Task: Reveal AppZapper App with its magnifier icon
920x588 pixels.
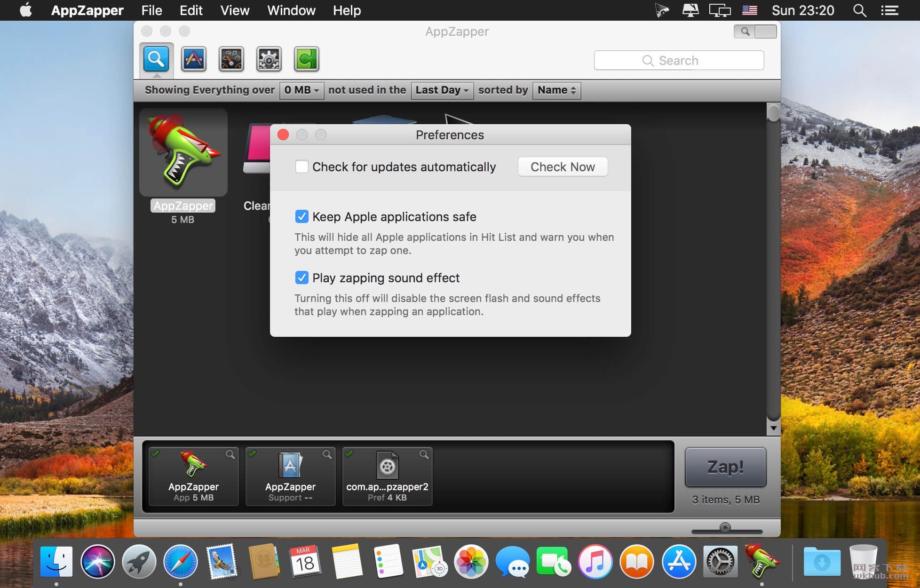Action: [x=230, y=454]
